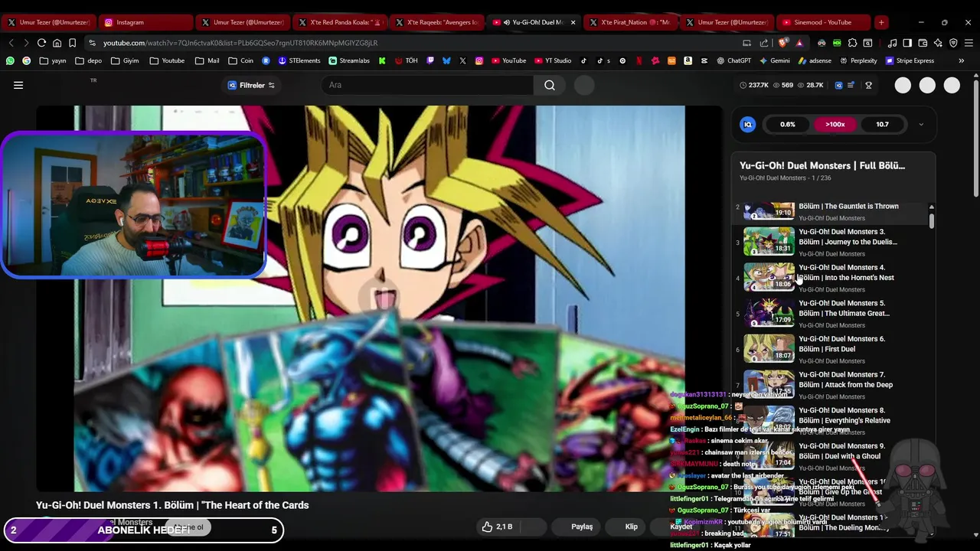The height and width of the screenshot is (551, 980).
Task: Open the Yu-Gi-Oh! Duel Monsters Full Bölüm playlist title
Action: click(x=822, y=165)
